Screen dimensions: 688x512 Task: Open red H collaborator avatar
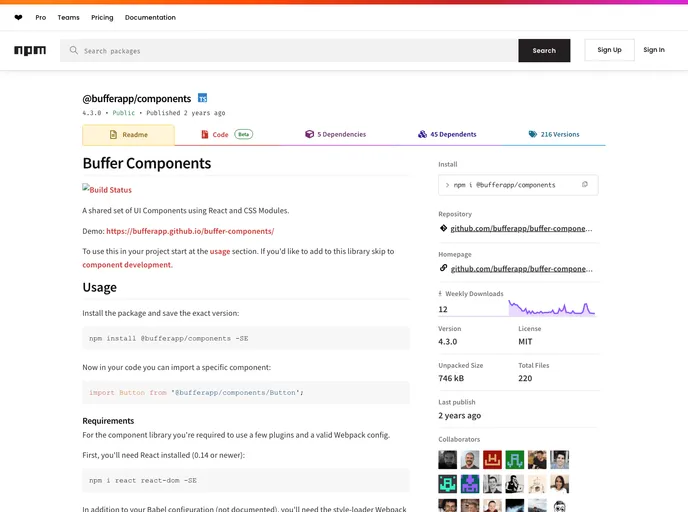point(492,460)
